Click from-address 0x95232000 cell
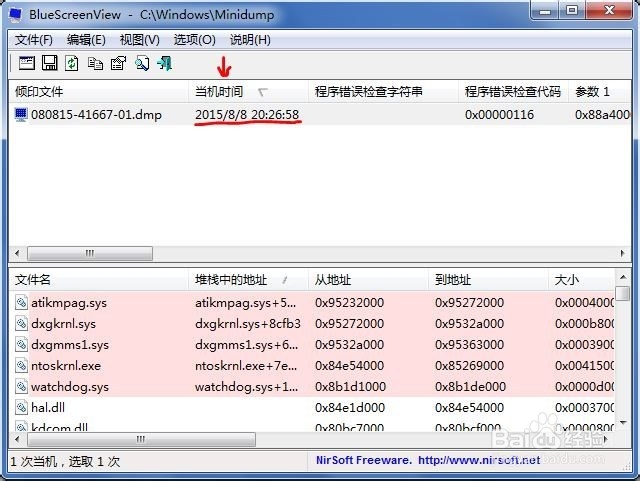 click(349, 303)
